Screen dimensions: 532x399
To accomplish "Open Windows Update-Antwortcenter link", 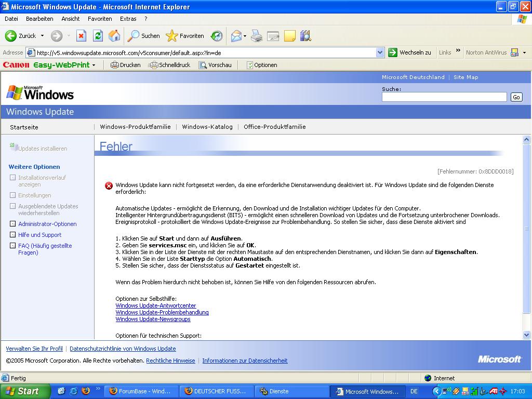I will pyautogui.click(x=156, y=305).
